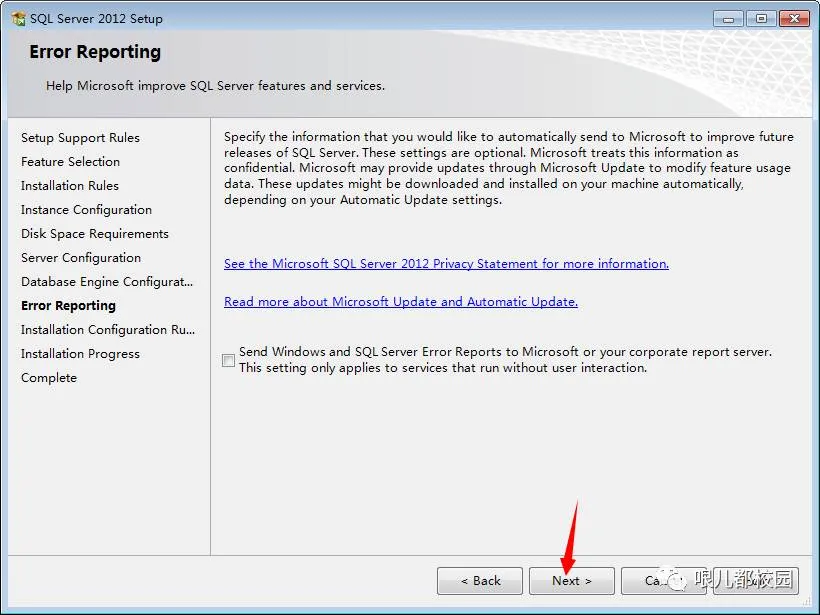Click the Error Reporting page heading
This screenshot has height=615, width=820.
click(95, 52)
